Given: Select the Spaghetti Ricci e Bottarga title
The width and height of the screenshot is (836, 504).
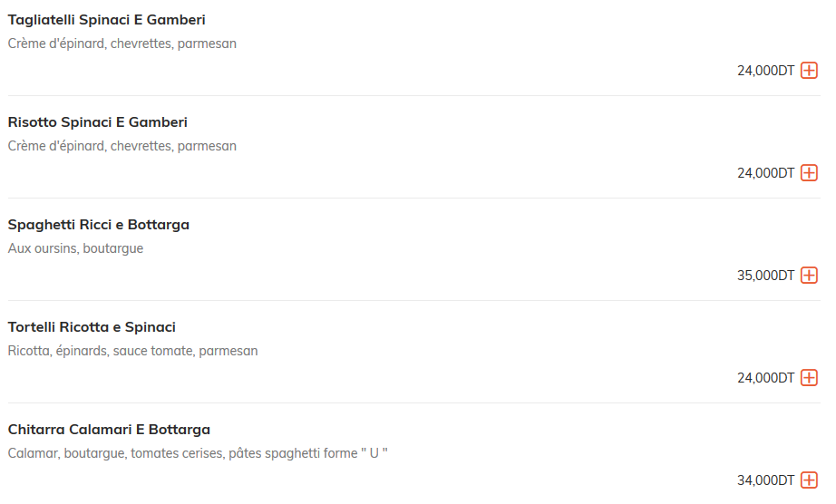Looking at the screenshot, I should [99, 225].
